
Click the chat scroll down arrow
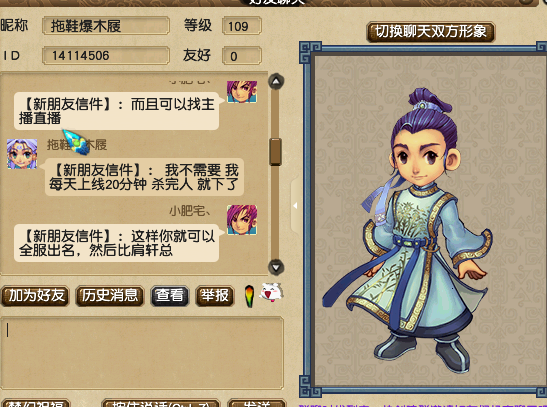[276, 267]
